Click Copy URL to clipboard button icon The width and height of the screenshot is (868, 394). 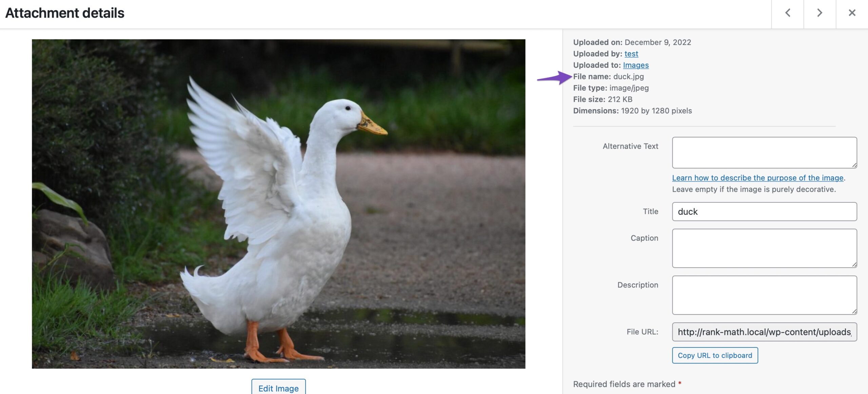[x=715, y=355]
